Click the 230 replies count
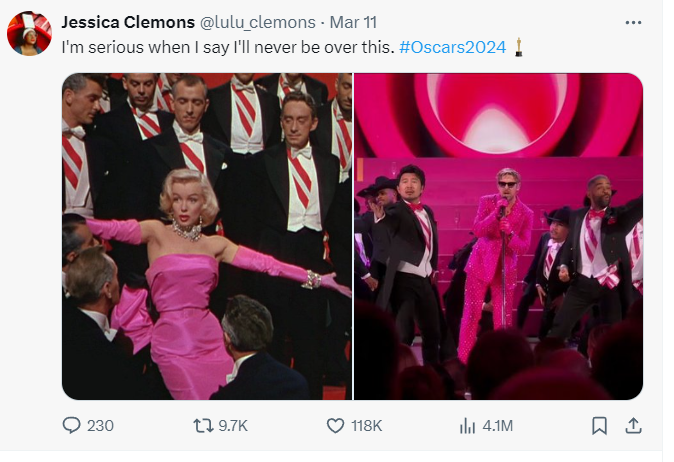Viewport: 674px width, 462px height. click(x=100, y=426)
